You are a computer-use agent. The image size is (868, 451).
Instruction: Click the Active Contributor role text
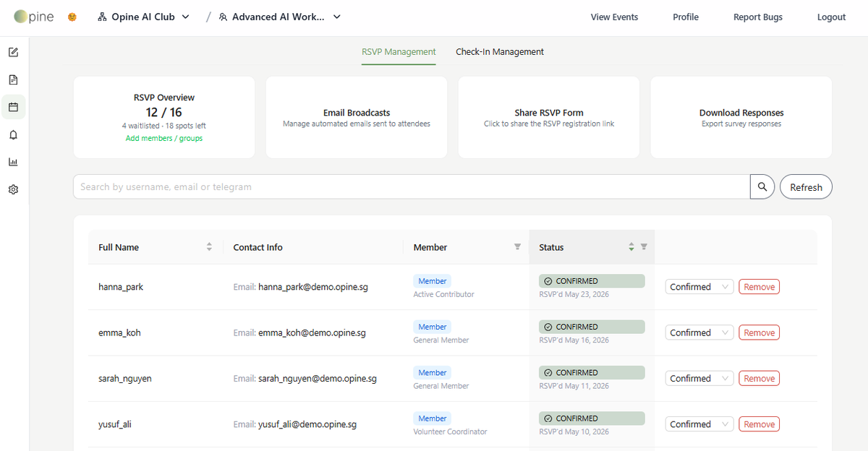coord(443,294)
